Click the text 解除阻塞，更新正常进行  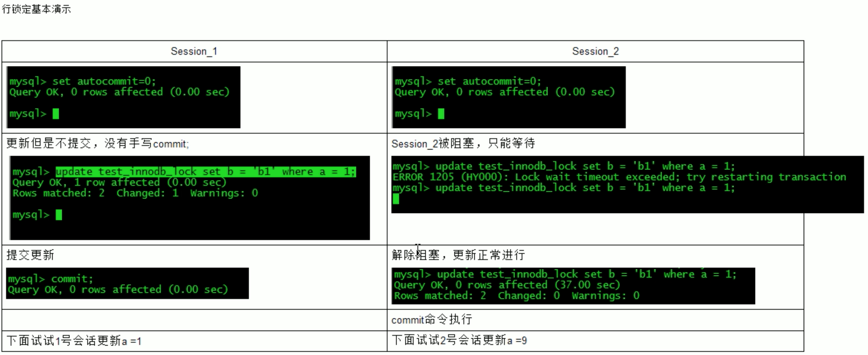coord(458,255)
